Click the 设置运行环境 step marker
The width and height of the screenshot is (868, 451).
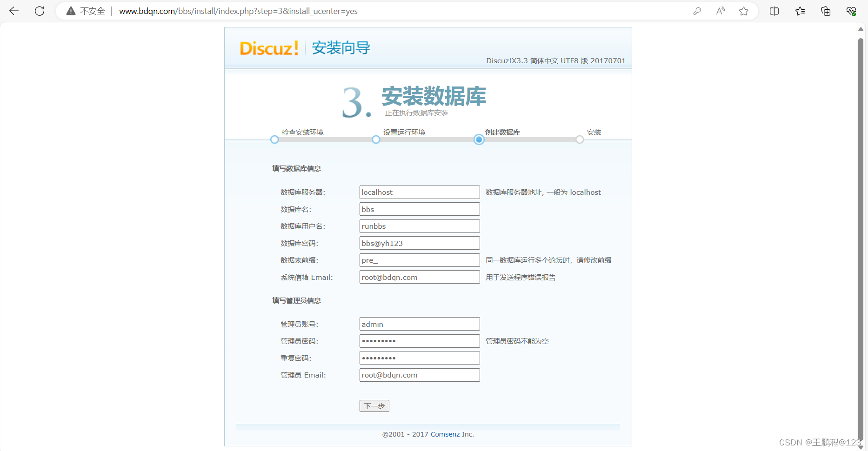[376, 139]
